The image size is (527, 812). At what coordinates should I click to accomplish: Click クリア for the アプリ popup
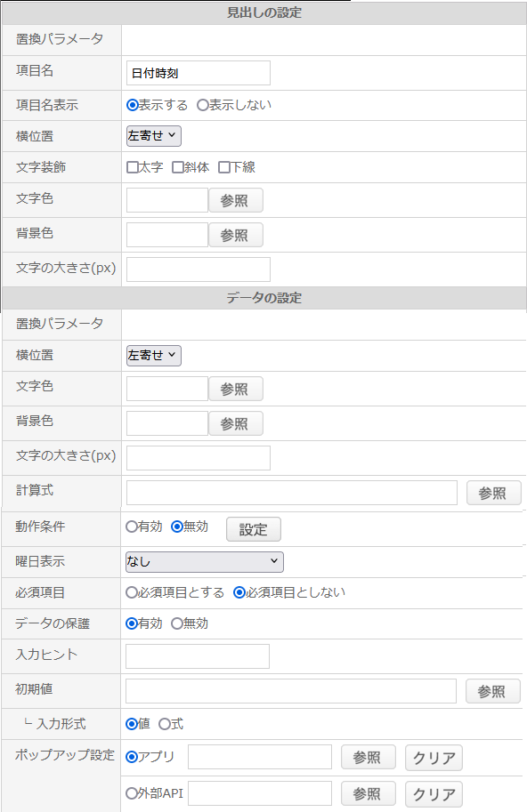click(434, 758)
